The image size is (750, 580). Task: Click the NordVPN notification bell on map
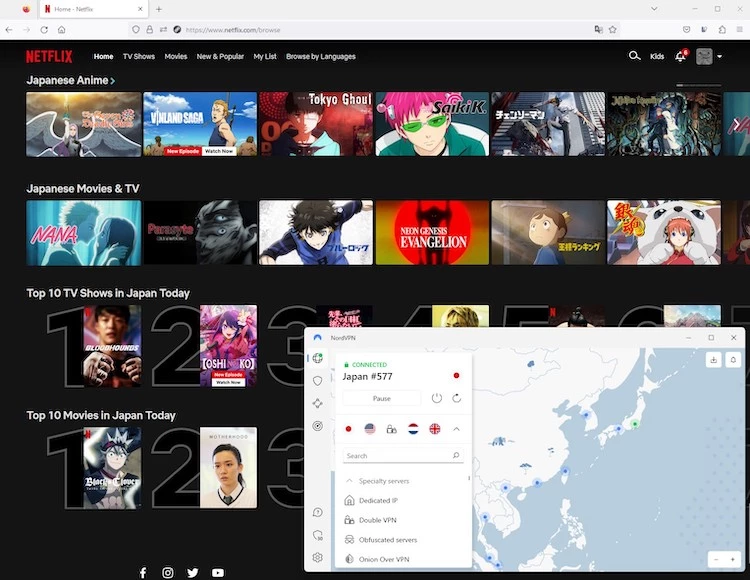pos(733,360)
